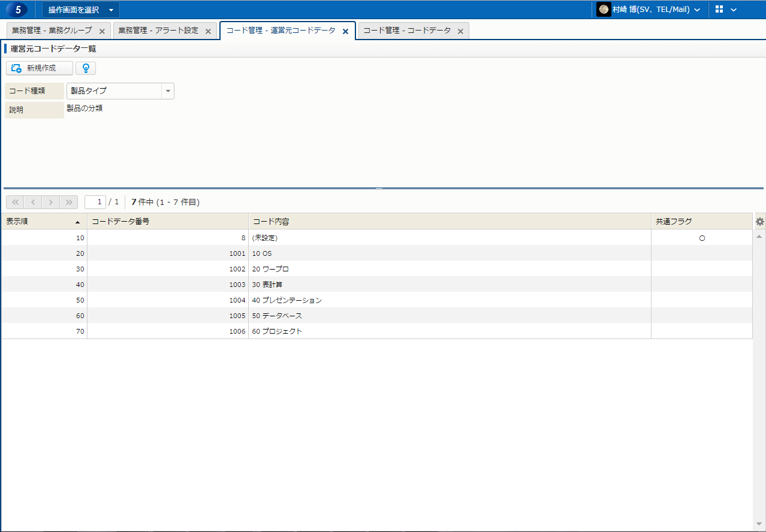Open the four-square apps grid icon
The height and width of the screenshot is (532, 766).
719,10
